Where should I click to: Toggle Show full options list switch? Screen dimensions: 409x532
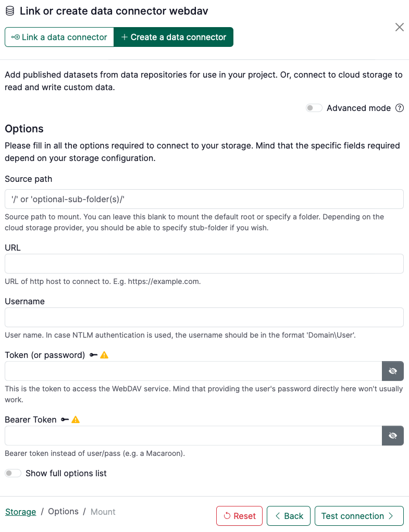pyautogui.click(x=13, y=473)
